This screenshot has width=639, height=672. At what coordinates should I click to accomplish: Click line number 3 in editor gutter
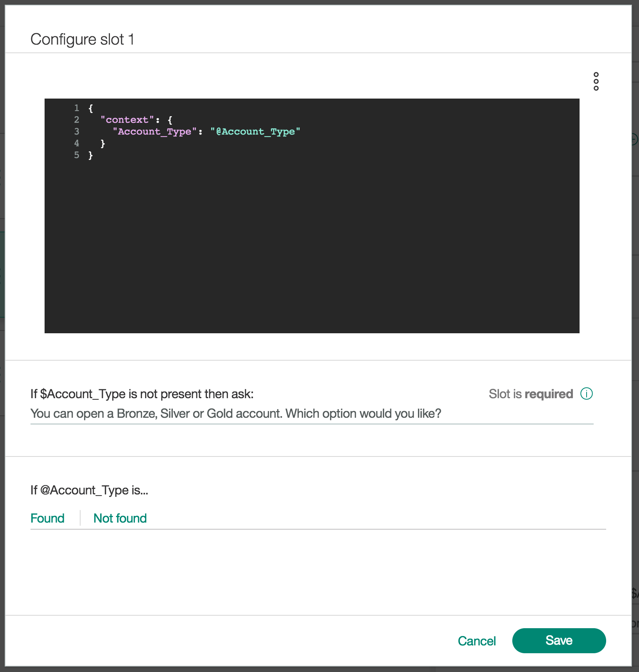[x=77, y=131]
